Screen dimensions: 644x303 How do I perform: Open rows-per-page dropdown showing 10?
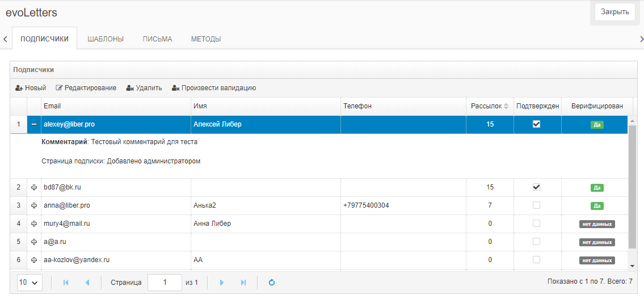[30, 283]
